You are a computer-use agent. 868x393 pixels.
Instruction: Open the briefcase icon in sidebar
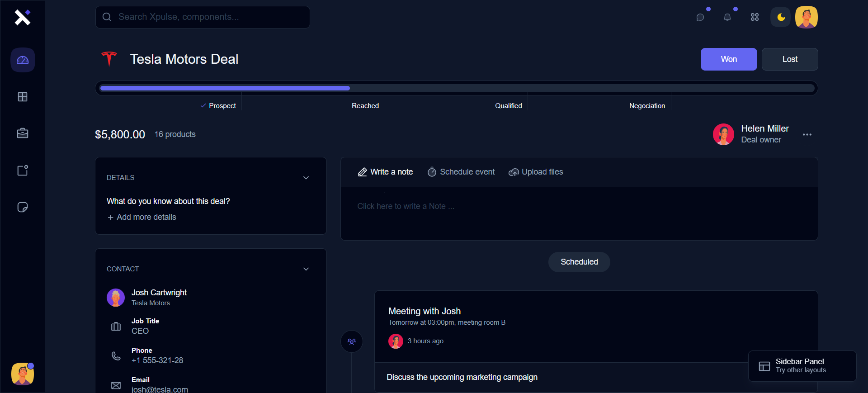click(x=23, y=133)
